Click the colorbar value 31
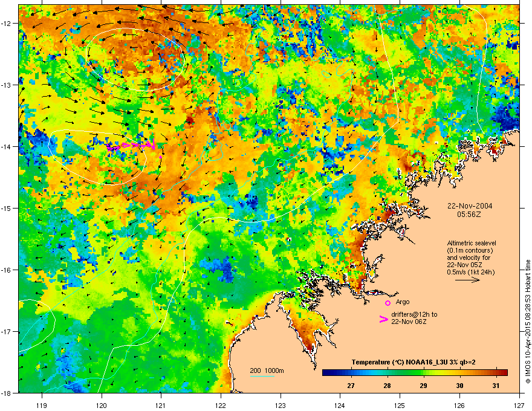This screenshot has width=532, height=411. 496,386
